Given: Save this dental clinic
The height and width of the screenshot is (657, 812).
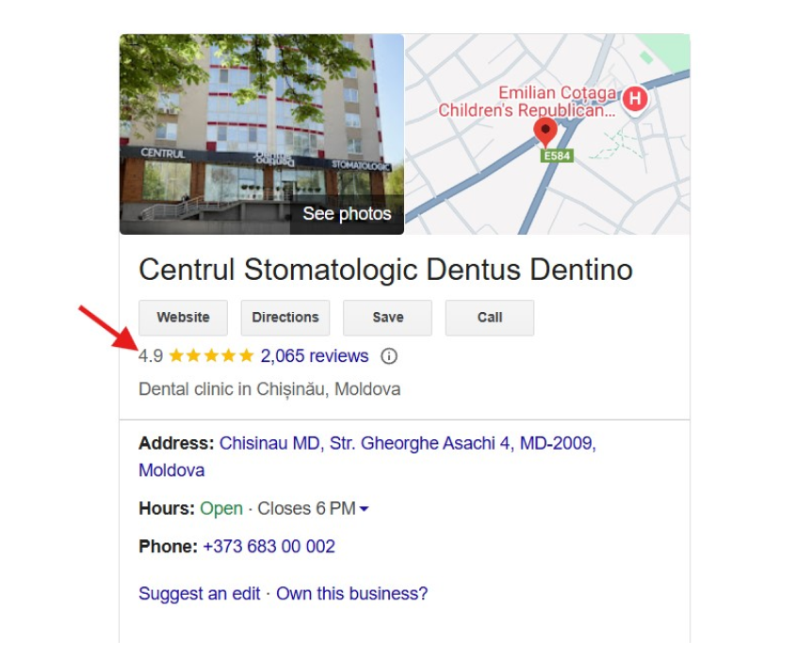Looking at the screenshot, I should pyautogui.click(x=387, y=318).
